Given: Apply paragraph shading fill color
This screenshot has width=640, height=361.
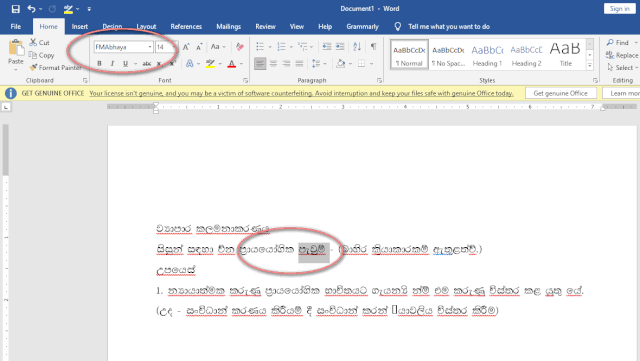Looking at the screenshot, I should [341, 64].
